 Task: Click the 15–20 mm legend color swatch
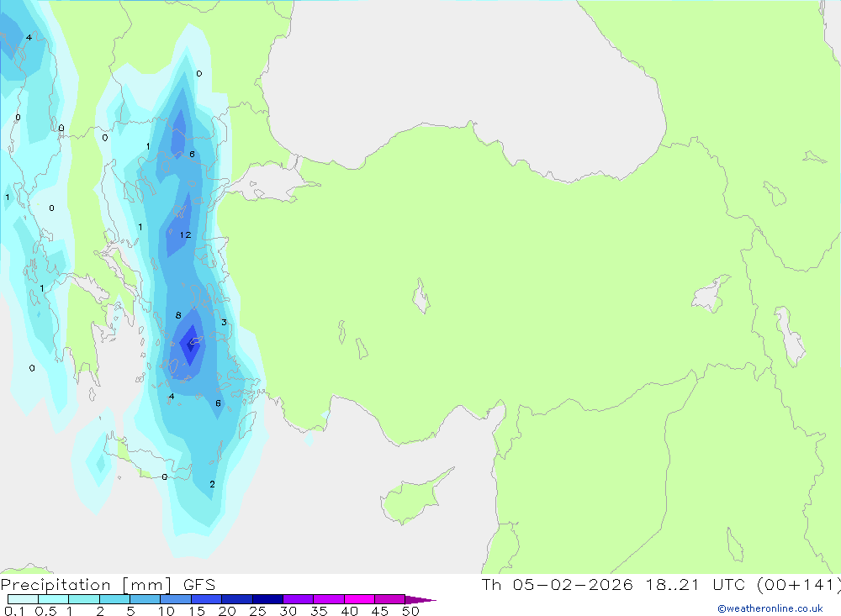207,599
